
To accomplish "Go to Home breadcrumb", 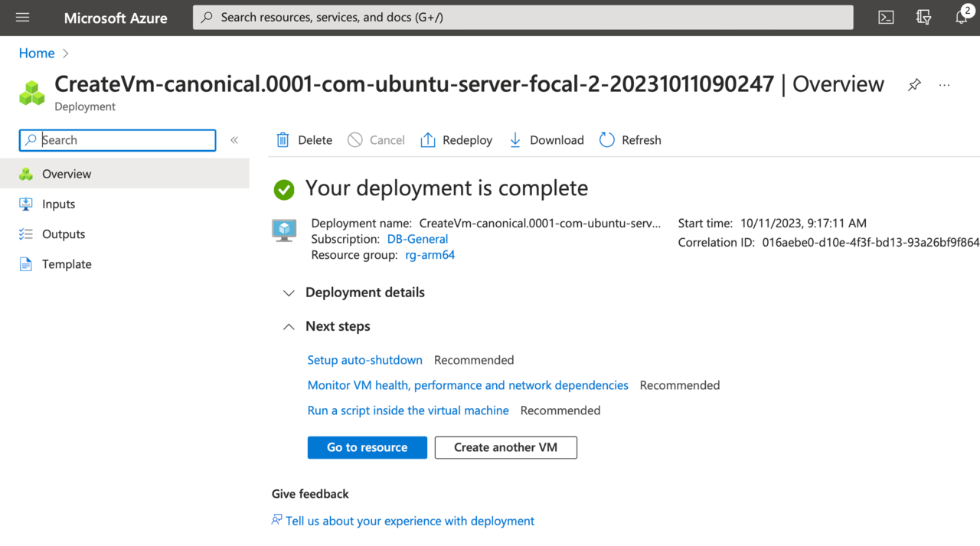I will 37,53.
